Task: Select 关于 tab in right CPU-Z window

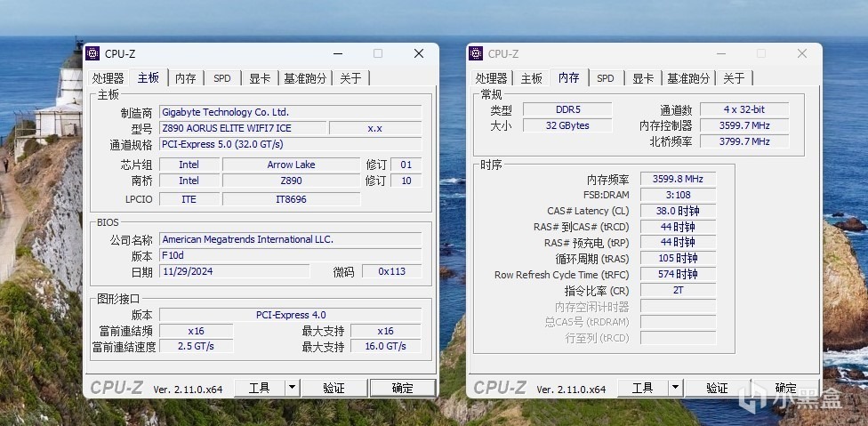Action: [734, 78]
